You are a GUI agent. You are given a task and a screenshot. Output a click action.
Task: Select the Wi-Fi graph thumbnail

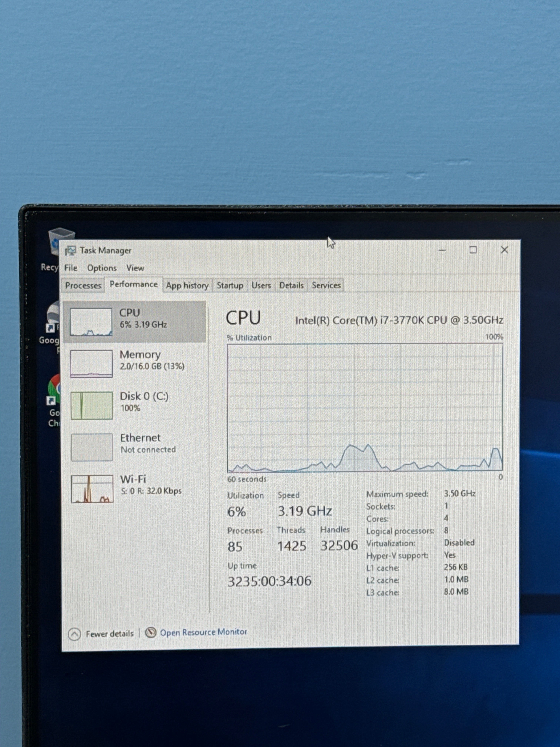[x=92, y=489]
